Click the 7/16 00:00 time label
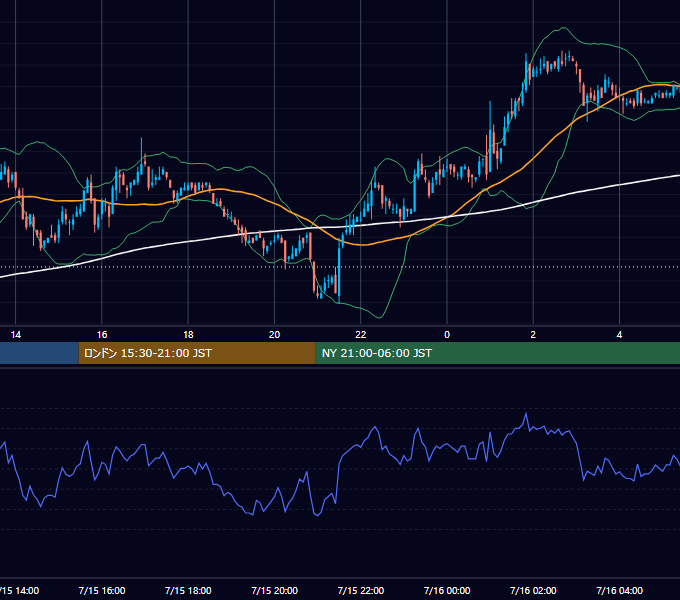Image resolution: width=680 pixels, height=600 pixels. (447, 590)
